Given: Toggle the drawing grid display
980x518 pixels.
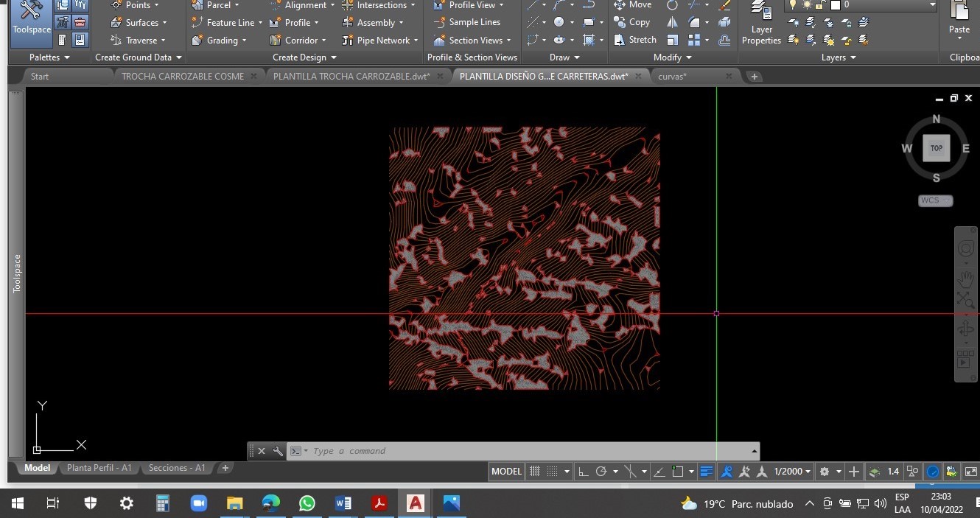Looking at the screenshot, I should 535,472.
